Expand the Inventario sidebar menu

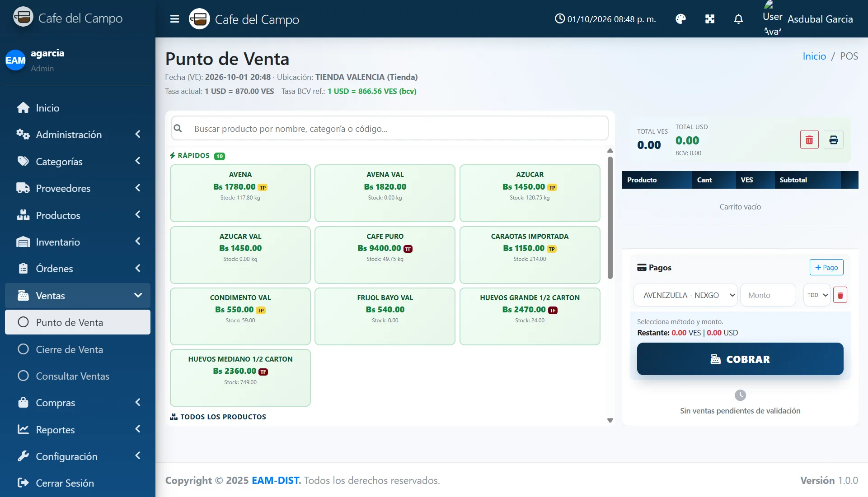pos(78,242)
